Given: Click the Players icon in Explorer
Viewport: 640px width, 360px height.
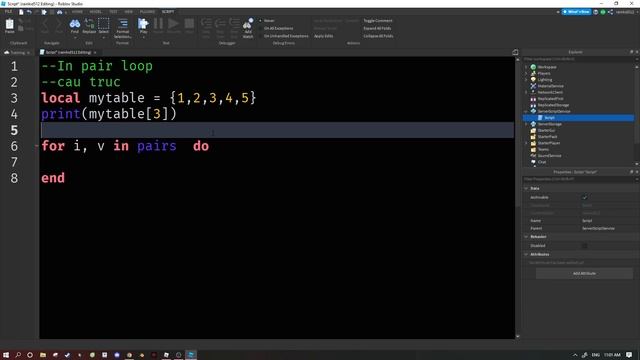Looking at the screenshot, I should [x=533, y=73].
